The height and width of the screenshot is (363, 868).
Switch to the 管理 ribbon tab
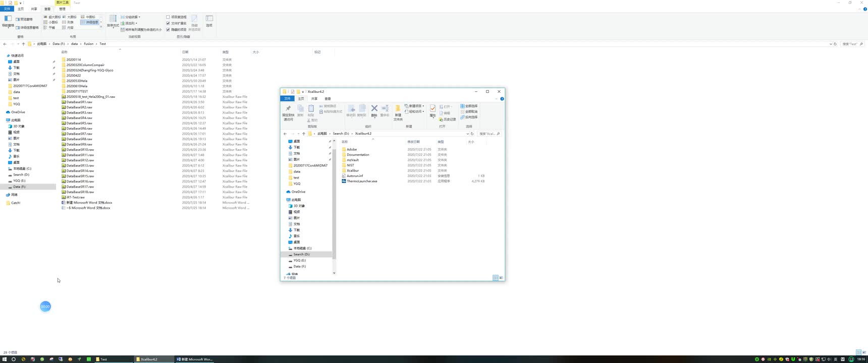tap(62, 9)
